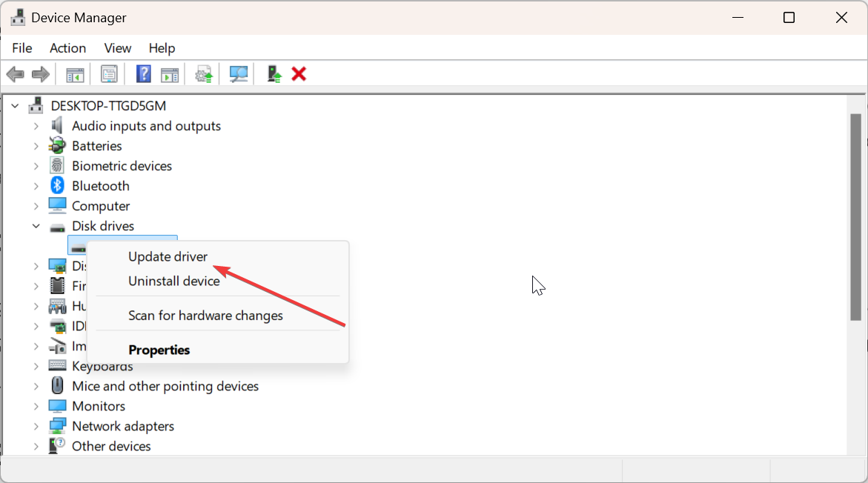This screenshot has width=868, height=483.
Task: Click the Biometric devices fingerprint icon
Action: [57, 165]
